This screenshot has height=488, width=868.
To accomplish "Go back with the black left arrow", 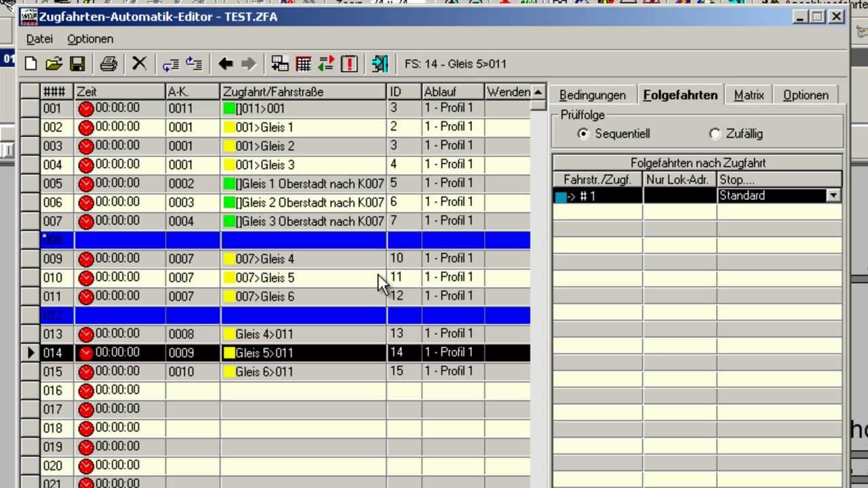I will tap(226, 64).
